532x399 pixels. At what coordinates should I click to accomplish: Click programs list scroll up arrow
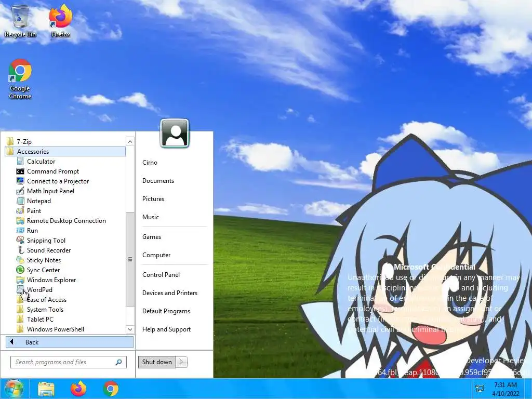[130, 141]
